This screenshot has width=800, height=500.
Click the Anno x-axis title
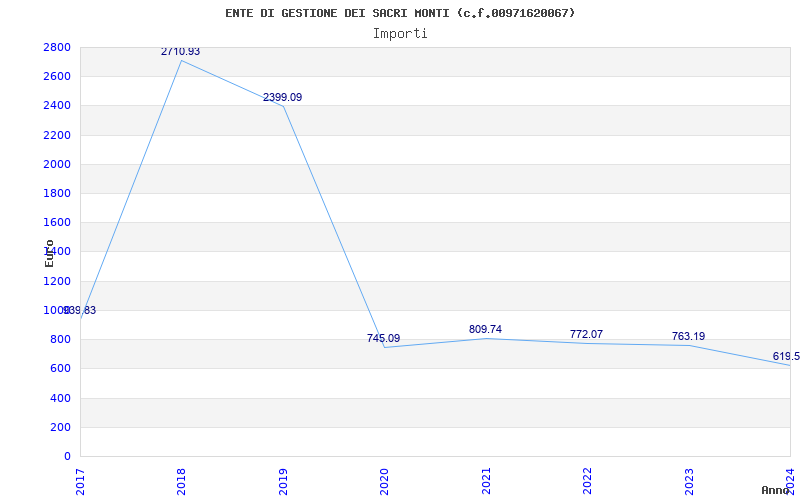[x=776, y=490]
